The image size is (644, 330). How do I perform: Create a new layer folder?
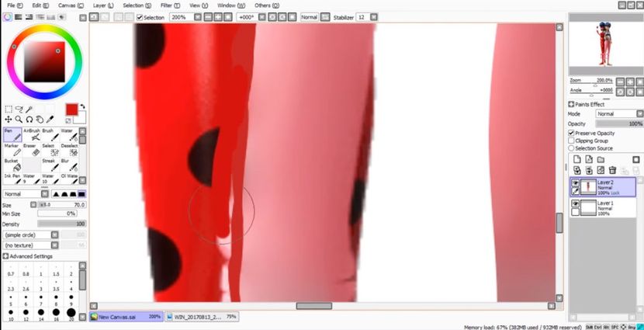(x=601, y=159)
